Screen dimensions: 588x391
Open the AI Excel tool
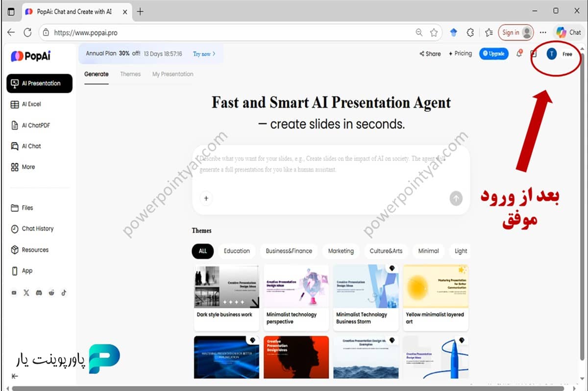click(x=31, y=104)
